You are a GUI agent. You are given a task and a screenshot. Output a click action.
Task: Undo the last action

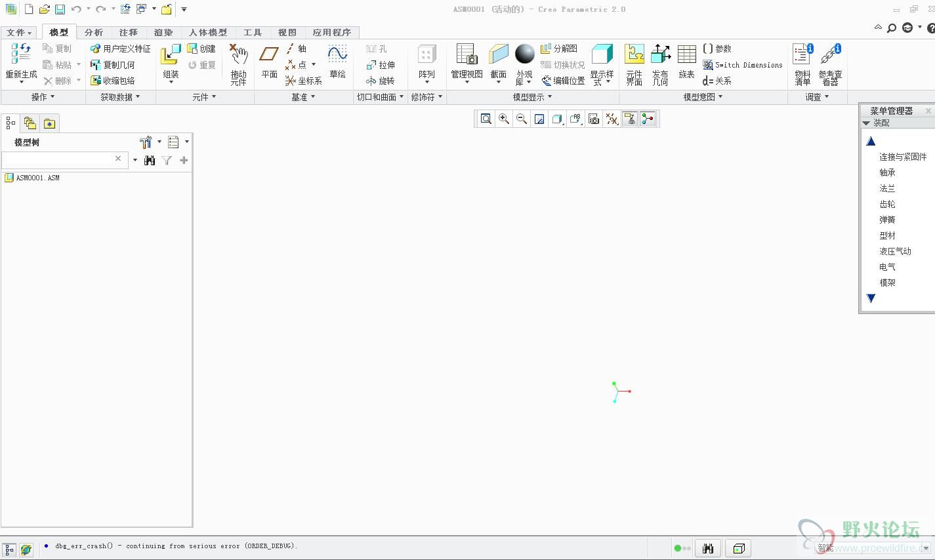pos(76,9)
